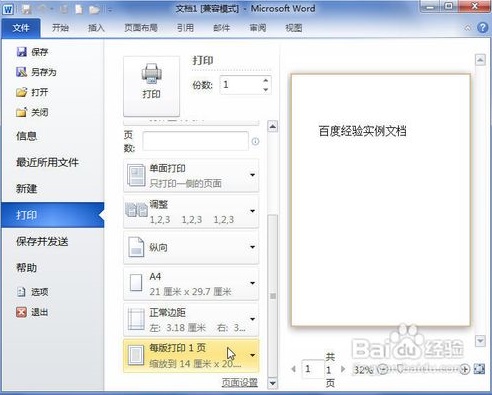Select the highlighted 打印 menu entry
Image resolution: width=492 pixels, height=395 pixels.
pyautogui.click(x=53, y=215)
